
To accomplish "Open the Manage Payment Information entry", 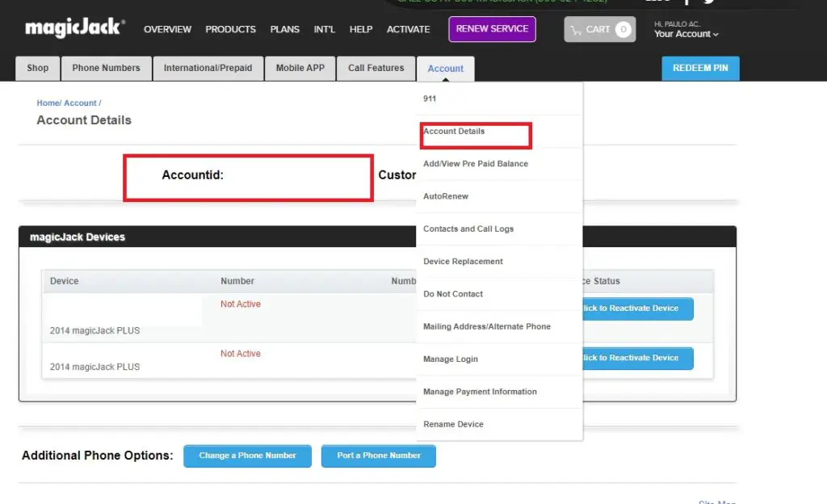I will [479, 392].
